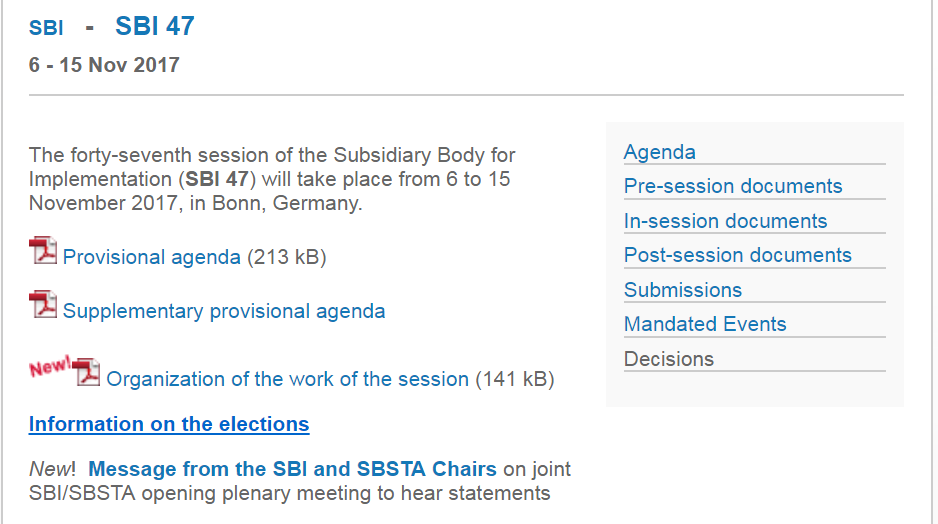Select Decisions in the side menu
This screenshot has height=524, width=938.
click(669, 359)
